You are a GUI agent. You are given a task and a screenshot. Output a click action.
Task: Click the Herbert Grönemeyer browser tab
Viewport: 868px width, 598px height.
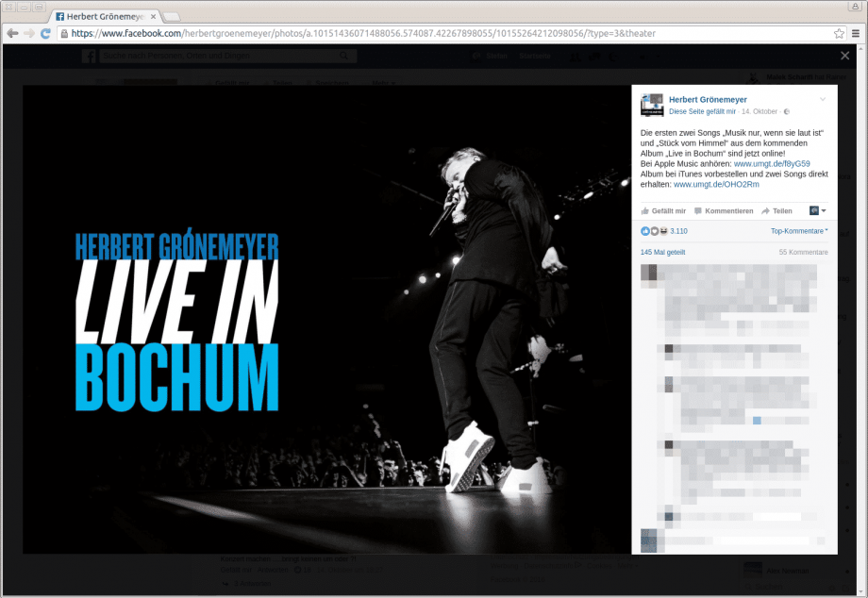pyautogui.click(x=106, y=16)
